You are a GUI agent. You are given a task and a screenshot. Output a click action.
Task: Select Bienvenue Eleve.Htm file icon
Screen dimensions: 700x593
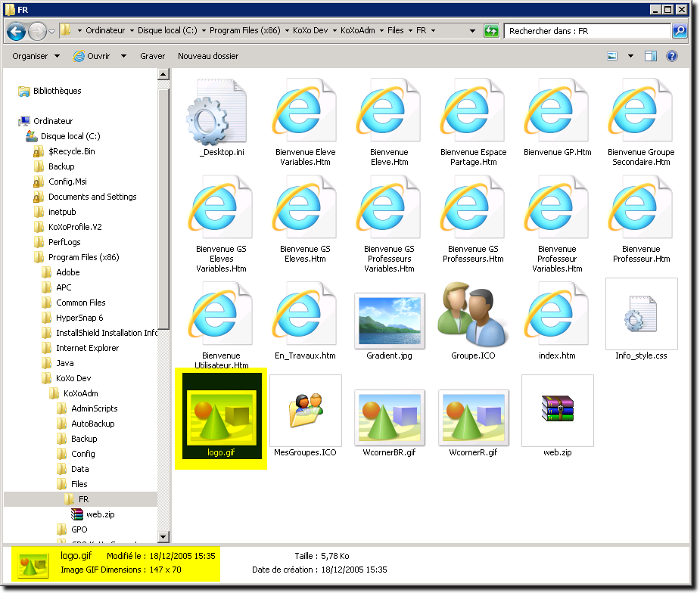pyautogui.click(x=389, y=111)
